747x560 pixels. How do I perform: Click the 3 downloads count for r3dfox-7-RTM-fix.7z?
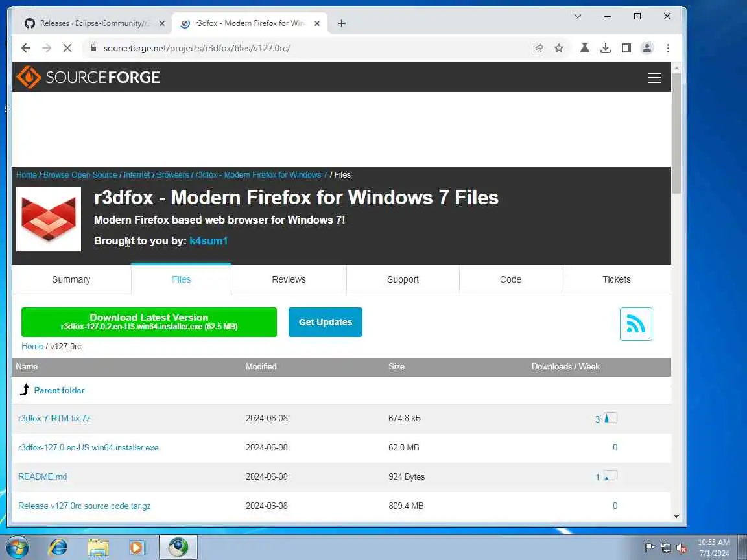597,419
